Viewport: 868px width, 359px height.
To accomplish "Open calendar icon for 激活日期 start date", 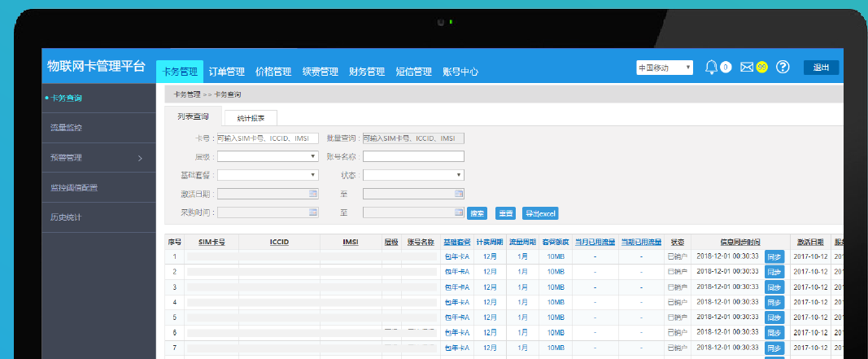I will tap(312, 194).
